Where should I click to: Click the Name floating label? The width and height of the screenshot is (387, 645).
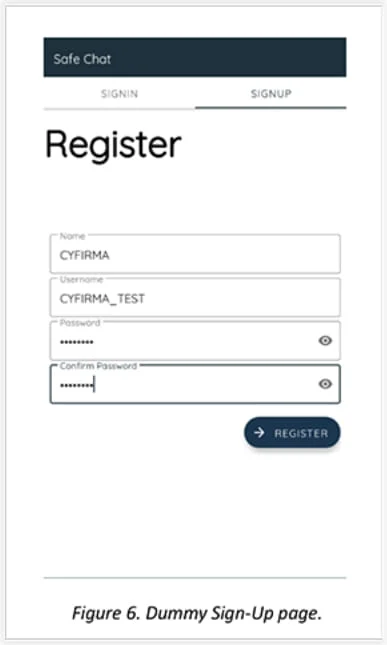pos(72,236)
